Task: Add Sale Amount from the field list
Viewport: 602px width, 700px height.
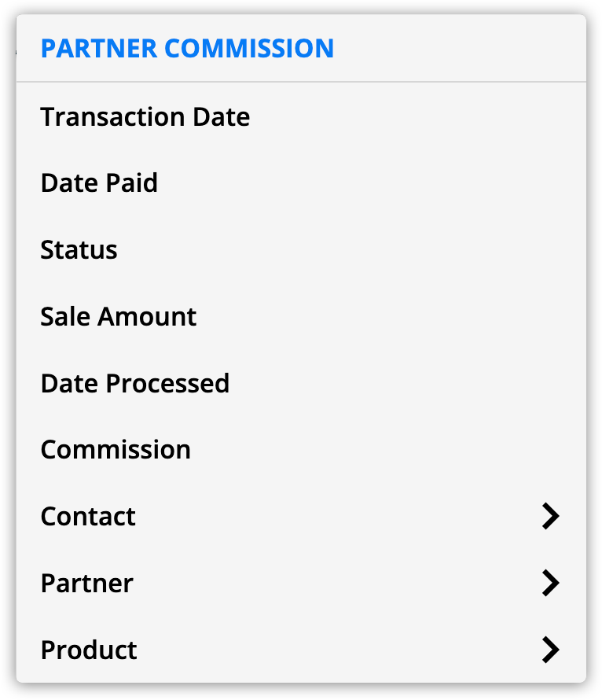Action: point(119,317)
